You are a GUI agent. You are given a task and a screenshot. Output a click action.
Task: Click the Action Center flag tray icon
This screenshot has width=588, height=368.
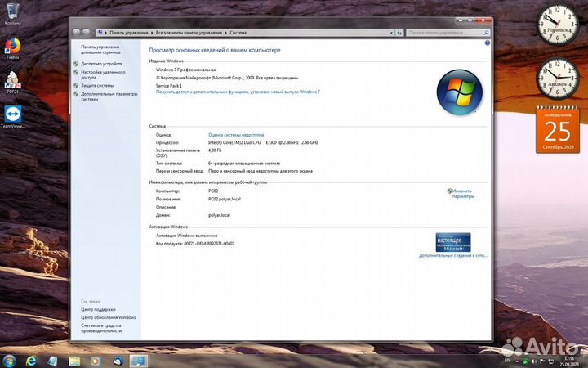point(542,361)
